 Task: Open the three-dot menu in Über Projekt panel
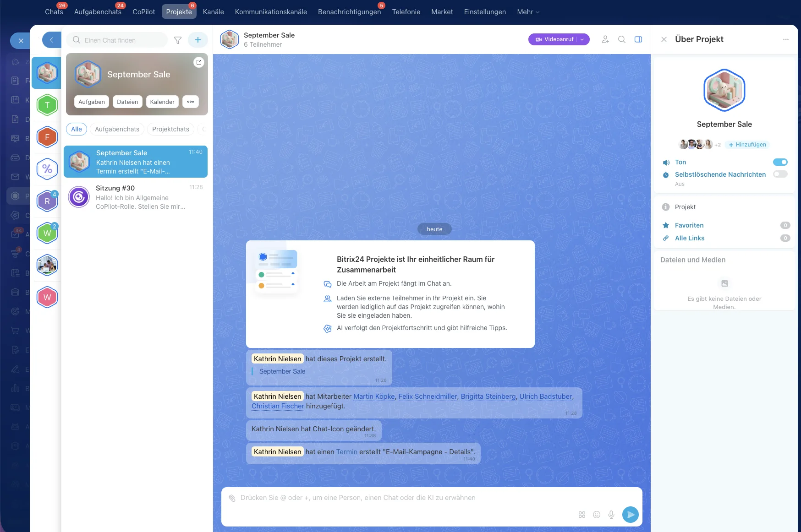click(786, 39)
